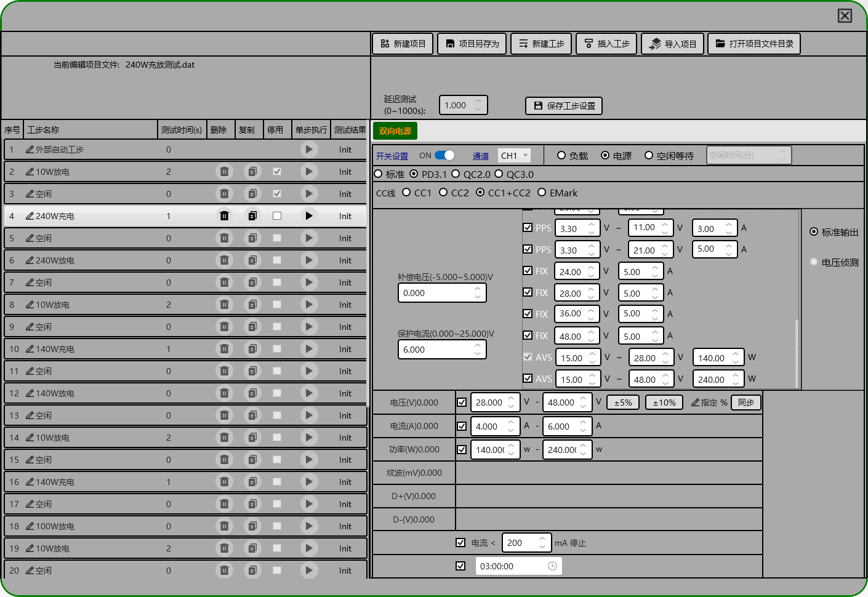Enable the 停用 checkbox for 240W充电
Viewport: 868px width, 597px height.
pyautogui.click(x=277, y=216)
